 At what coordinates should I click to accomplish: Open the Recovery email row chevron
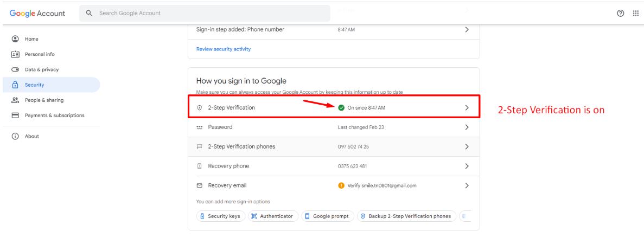point(467,185)
